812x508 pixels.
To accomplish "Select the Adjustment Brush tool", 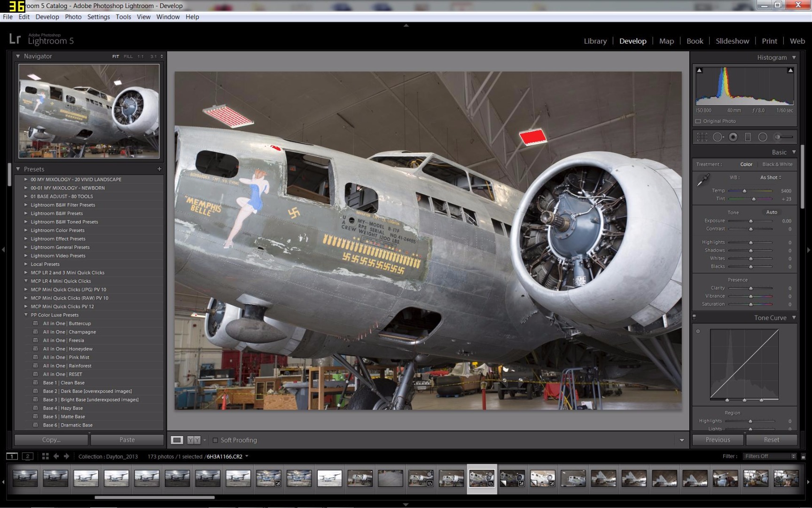I will click(x=784, y=137).
